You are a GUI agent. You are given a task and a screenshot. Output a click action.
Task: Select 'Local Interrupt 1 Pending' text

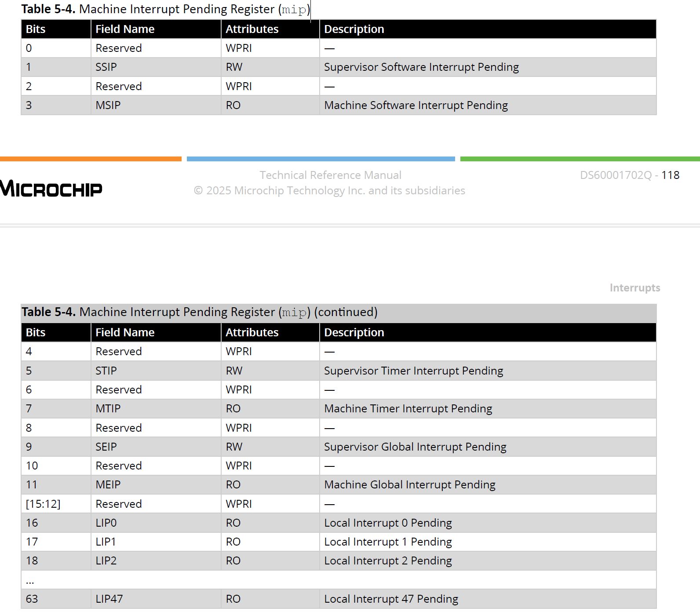pyautogui.click(x=388, y=542)
